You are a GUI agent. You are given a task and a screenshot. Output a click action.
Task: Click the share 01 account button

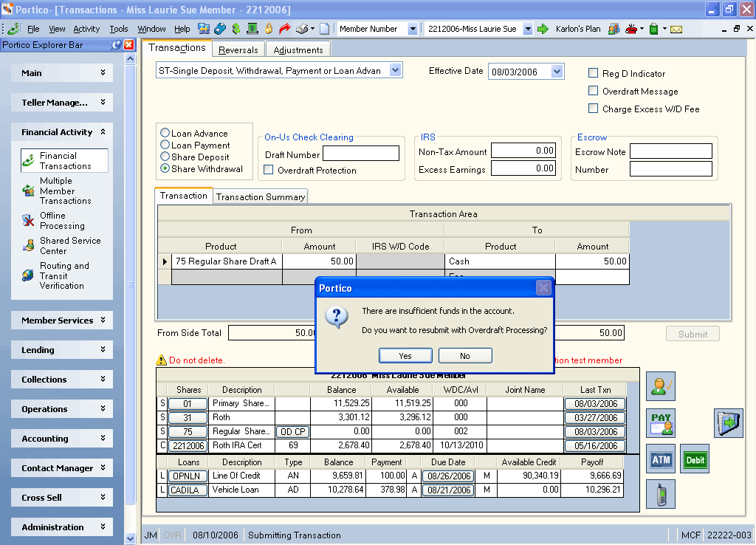[188, 404]
